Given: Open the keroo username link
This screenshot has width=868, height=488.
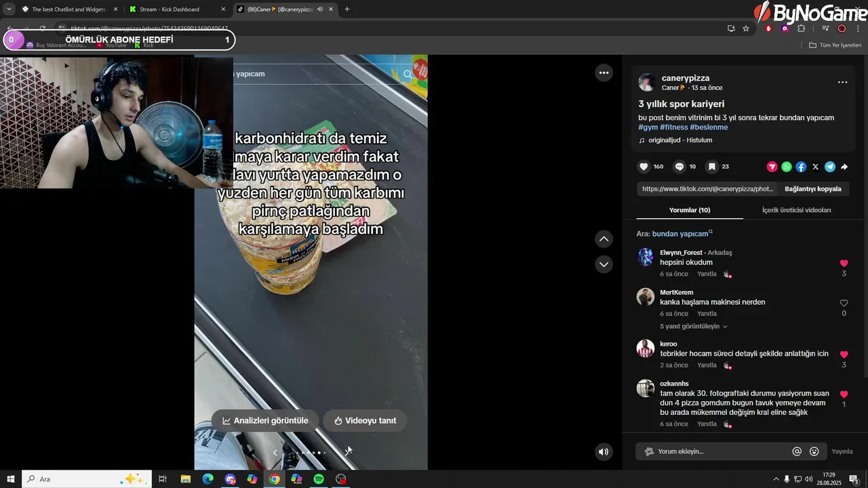Looking at the screenshot, I should click(668, 344).
